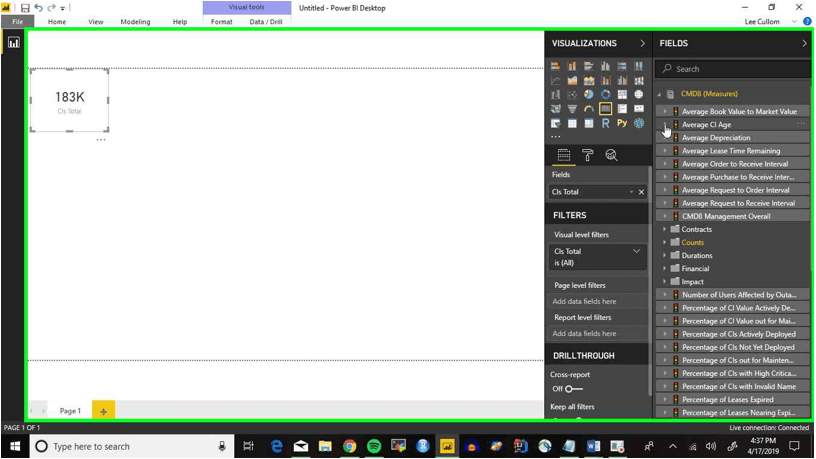816x459 pixels.
Task: Select the Funnel visualization
Action: point(572,109)
